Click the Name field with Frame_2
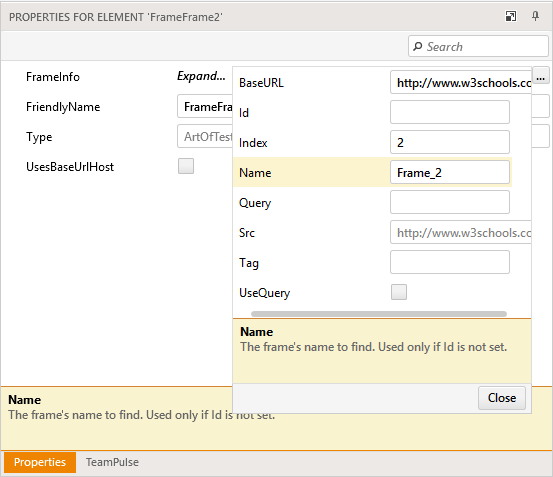This screenshot has height=477, width=553. (x=450, y=172)
